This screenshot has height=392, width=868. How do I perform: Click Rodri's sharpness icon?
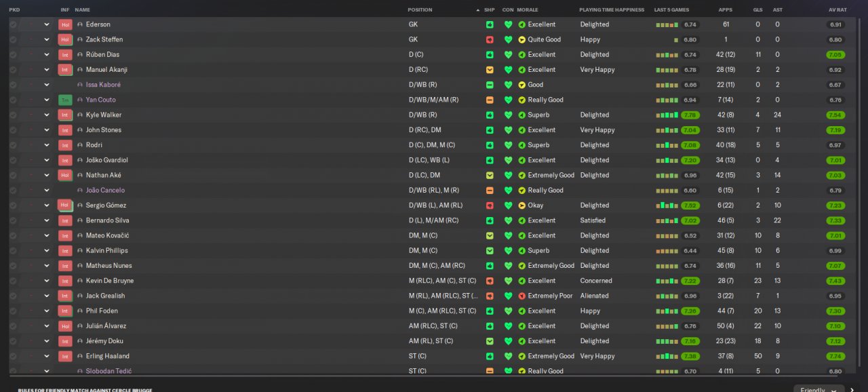click(x=490, y=145)
